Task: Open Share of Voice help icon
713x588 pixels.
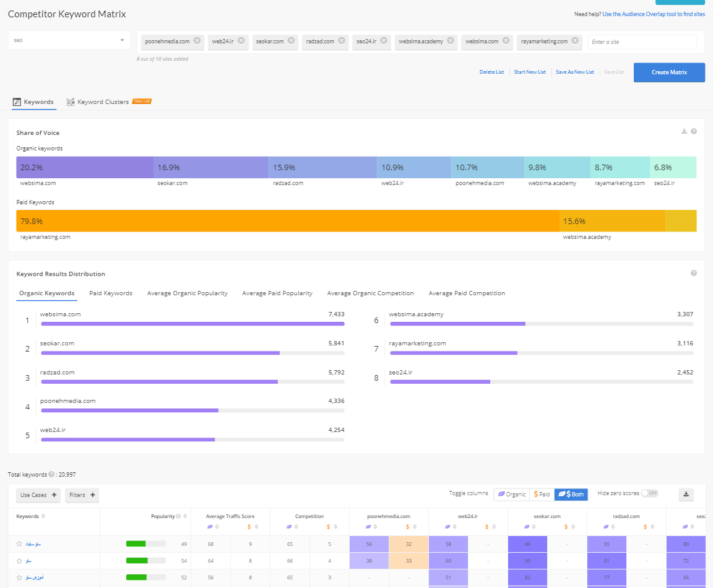Action: click(694, 131)
